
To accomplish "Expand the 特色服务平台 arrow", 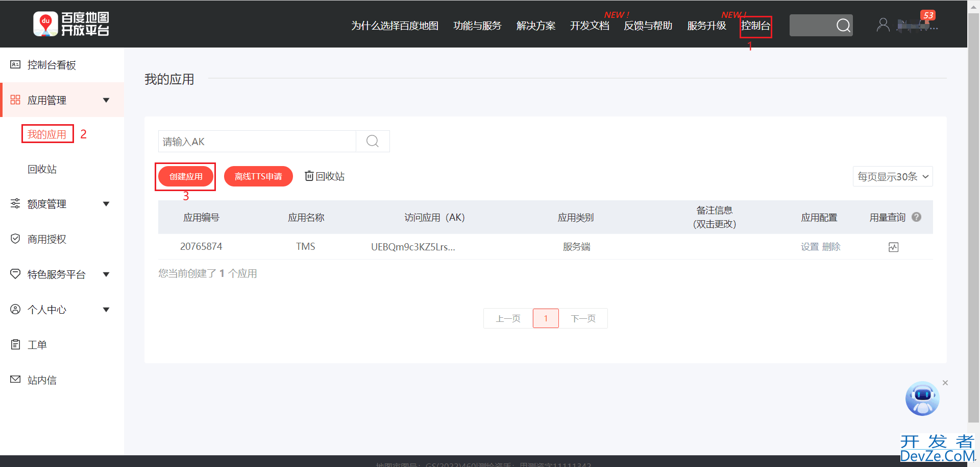I will (x=106, y=274).
